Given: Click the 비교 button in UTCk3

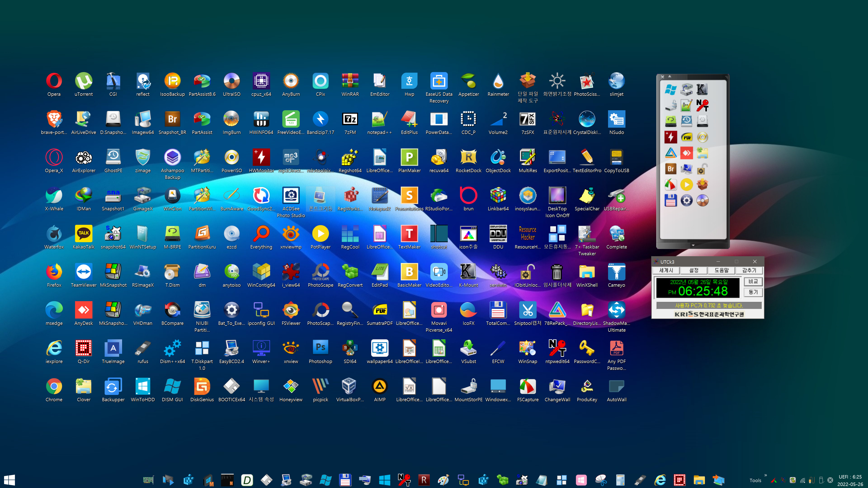Looking at the screenshot, I should pyautogui.click(x=753, y=282).
